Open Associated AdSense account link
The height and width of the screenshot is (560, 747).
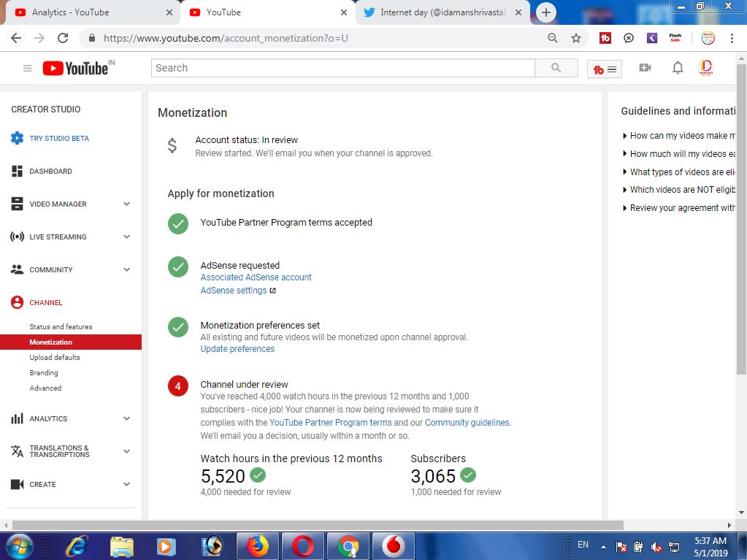click(x=256, y=277)
